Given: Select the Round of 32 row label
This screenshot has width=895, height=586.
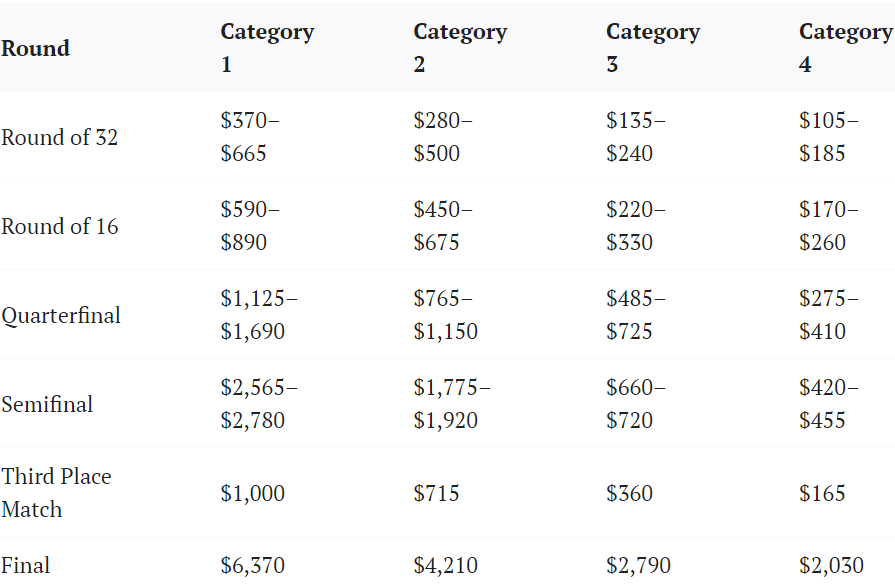Looking at the screenshot, I should point(60,137).
